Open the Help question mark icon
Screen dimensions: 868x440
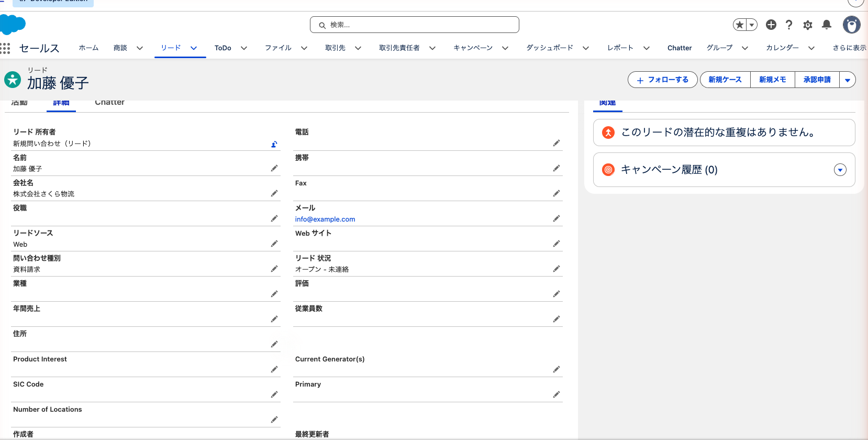tap(789, 25)
